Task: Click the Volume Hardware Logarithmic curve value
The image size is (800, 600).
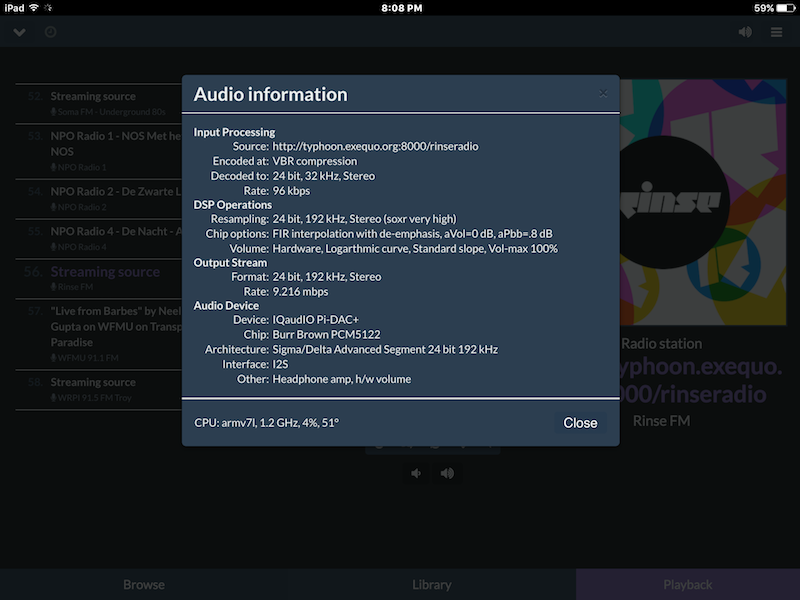Action: [x=415, y=248]
